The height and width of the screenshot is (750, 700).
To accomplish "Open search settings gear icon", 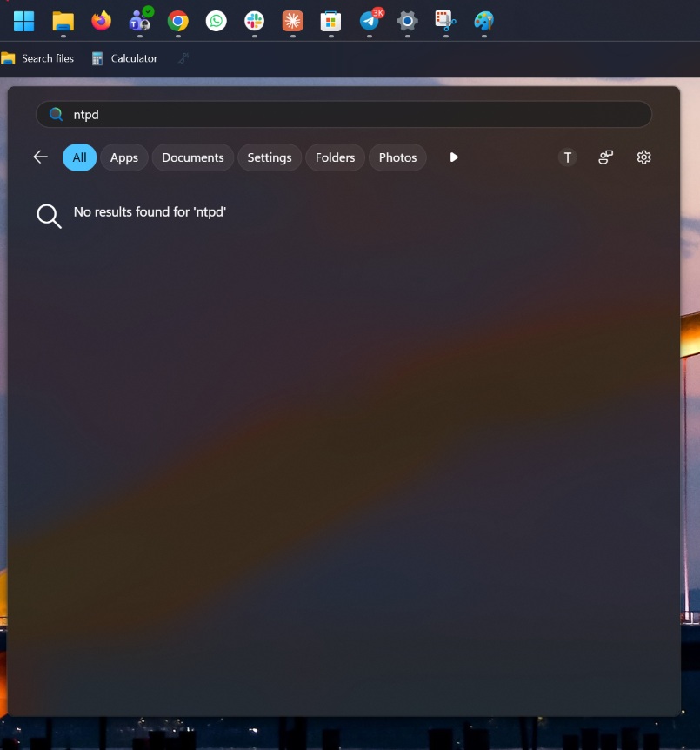I will pos(643,157).
